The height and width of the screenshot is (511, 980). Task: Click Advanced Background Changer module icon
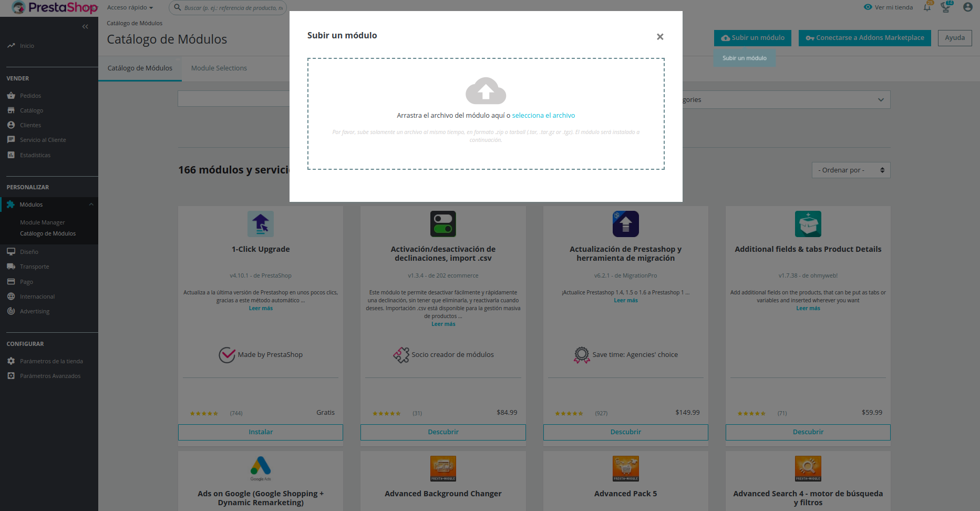click(443, 468)
